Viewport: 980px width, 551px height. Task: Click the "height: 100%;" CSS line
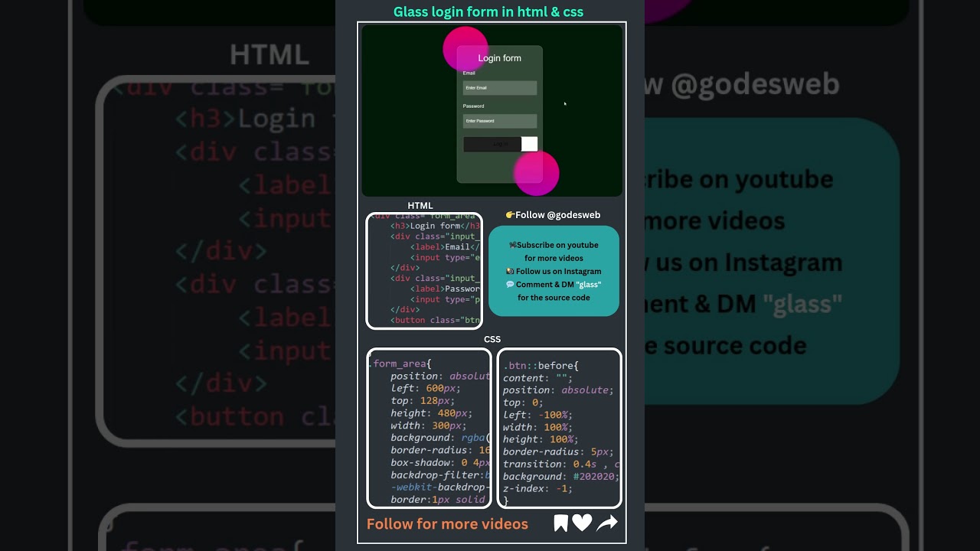(541, 439)
